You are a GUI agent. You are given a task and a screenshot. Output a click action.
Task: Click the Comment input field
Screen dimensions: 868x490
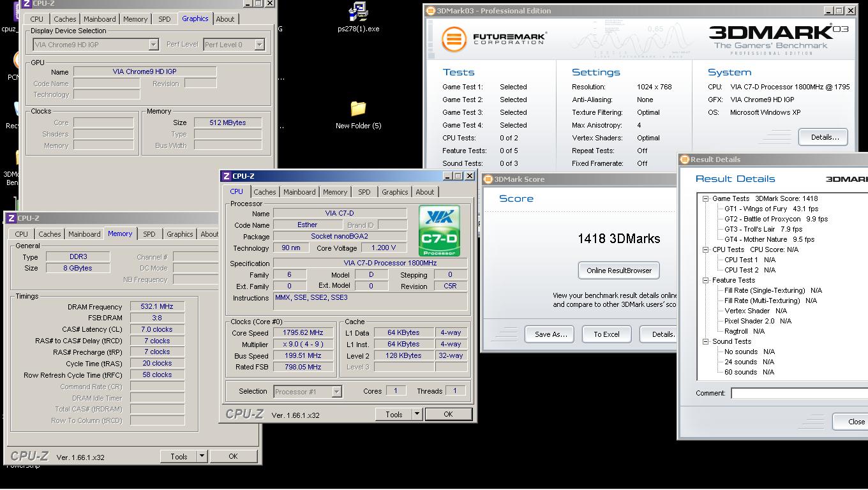coord(799,393)
